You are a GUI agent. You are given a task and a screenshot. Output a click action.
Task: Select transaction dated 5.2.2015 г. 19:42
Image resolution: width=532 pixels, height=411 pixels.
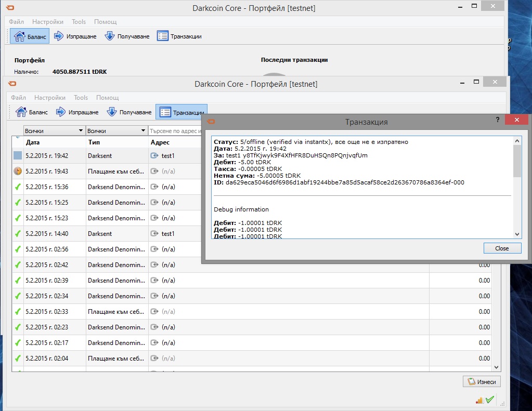click(x=47, y=156)
